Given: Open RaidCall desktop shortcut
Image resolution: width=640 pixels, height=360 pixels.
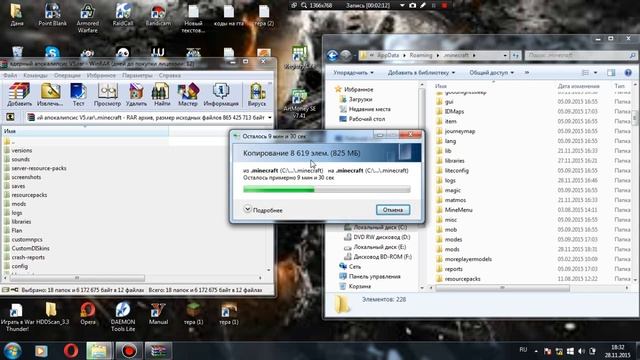Looking at the screenshot, I should tap(122, 14).
